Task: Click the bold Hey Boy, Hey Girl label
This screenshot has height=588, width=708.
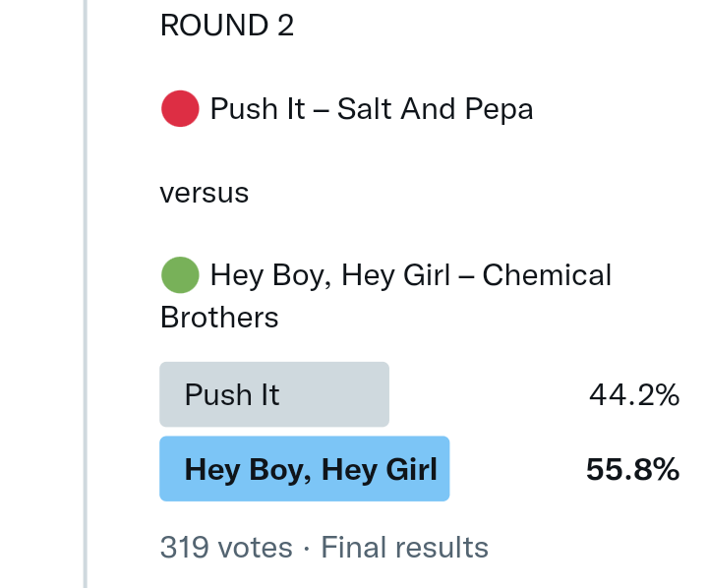Action: (311, 469)
